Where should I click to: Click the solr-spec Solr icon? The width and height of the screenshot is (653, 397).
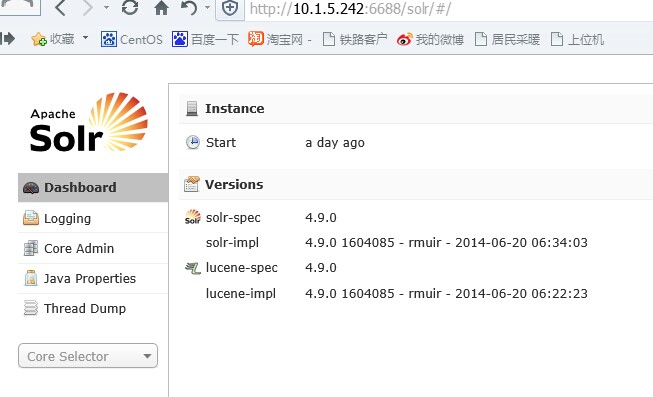click(x=193, y=217)
